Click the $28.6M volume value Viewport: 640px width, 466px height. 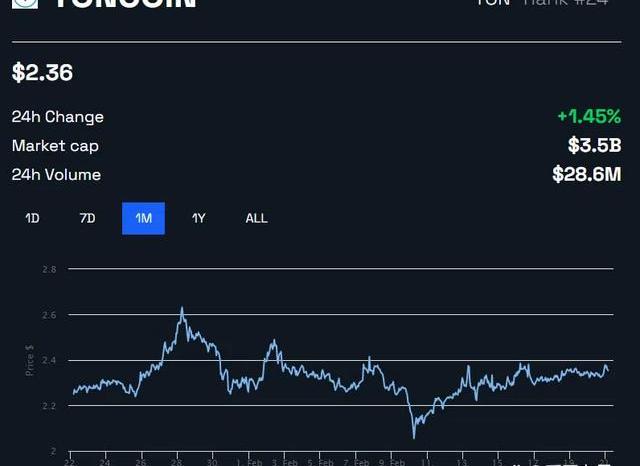(586, 175)
